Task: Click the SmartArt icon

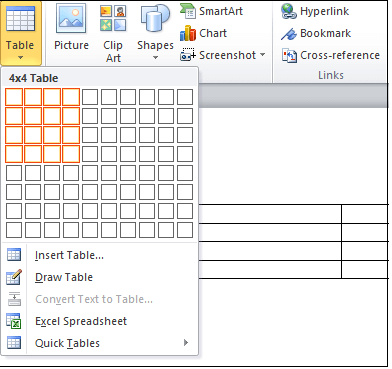Action: (188, 11)
